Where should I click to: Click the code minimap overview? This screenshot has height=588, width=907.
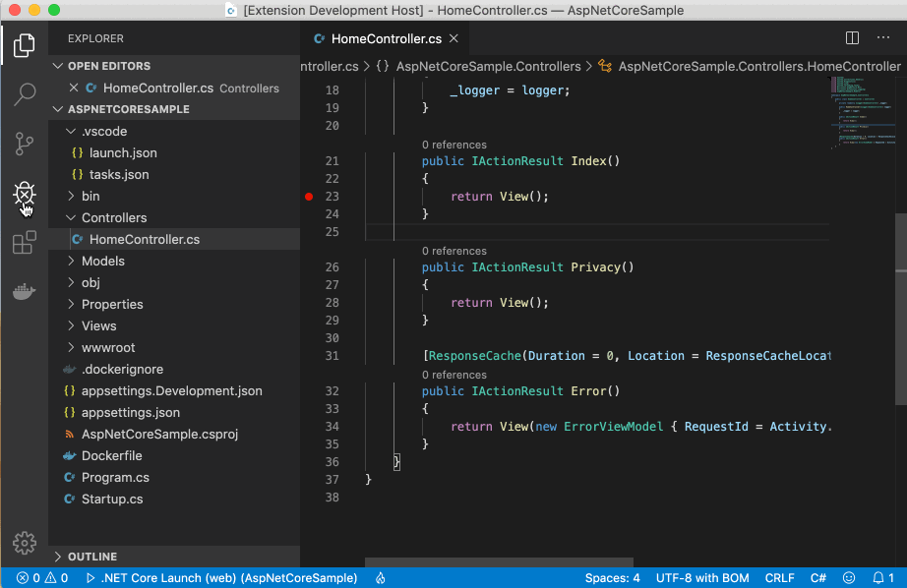[862, 113]
